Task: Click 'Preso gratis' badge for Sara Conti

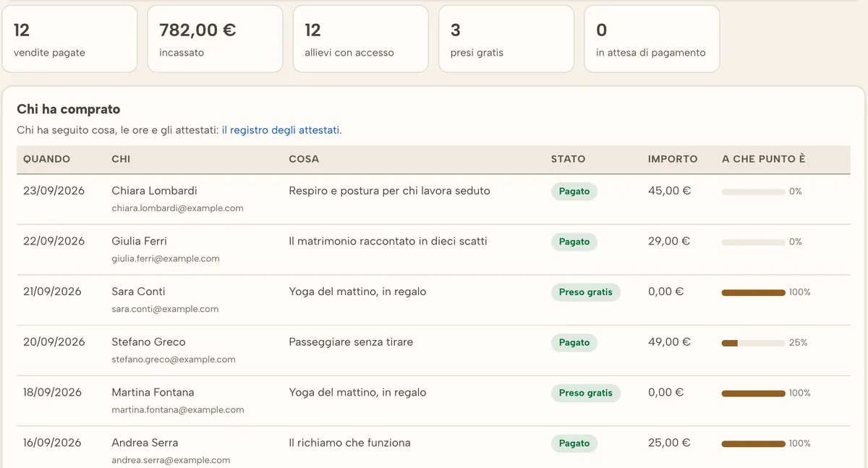Action: pos(586,292)
